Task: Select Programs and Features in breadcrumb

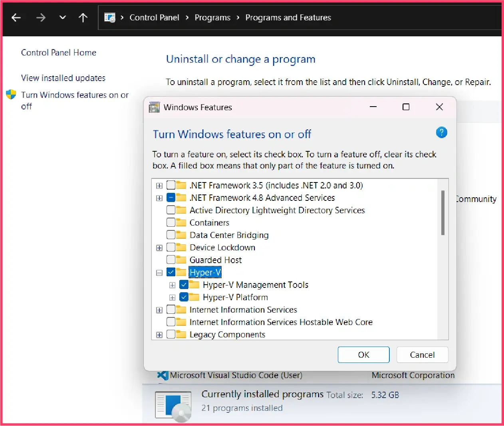Action: (288, 17)
